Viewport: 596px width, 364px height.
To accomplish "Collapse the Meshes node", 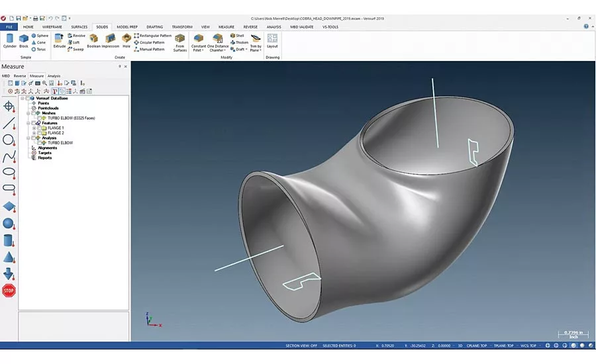I will pyautogui.click(x=28, y=113).
